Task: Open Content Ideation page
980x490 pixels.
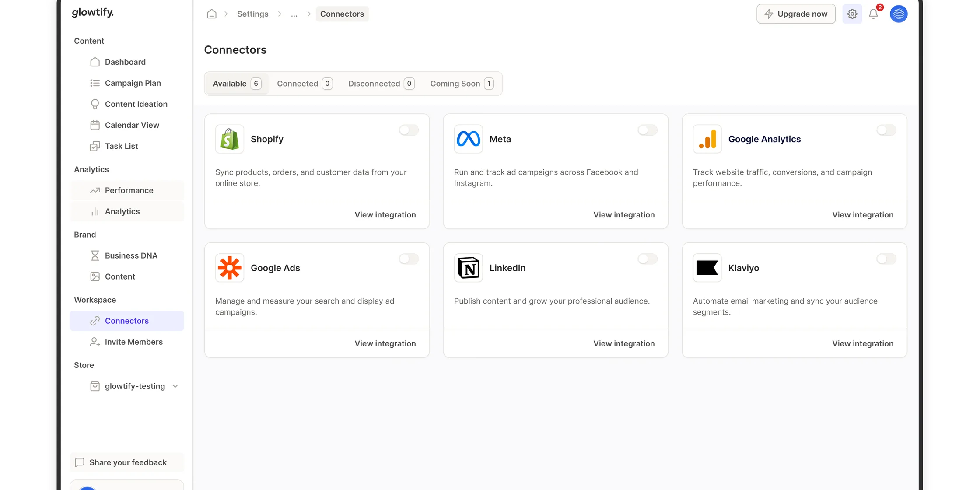Action: click(127, 104)
